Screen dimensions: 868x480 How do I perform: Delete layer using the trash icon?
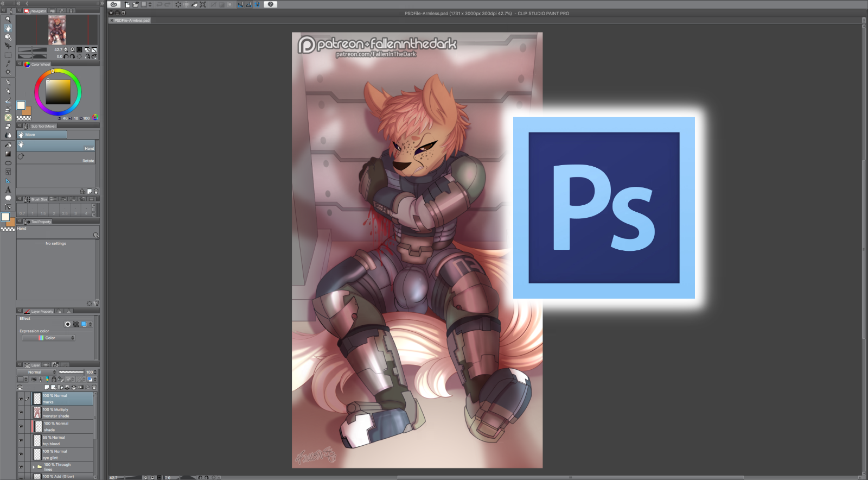(x=94, y=387)
